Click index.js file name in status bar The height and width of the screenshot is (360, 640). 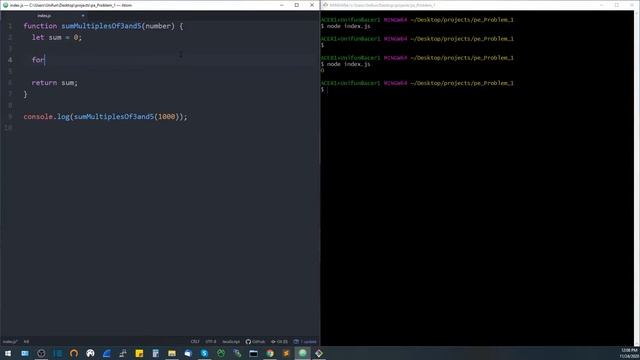pyautogui.click(x=10, y=342)
